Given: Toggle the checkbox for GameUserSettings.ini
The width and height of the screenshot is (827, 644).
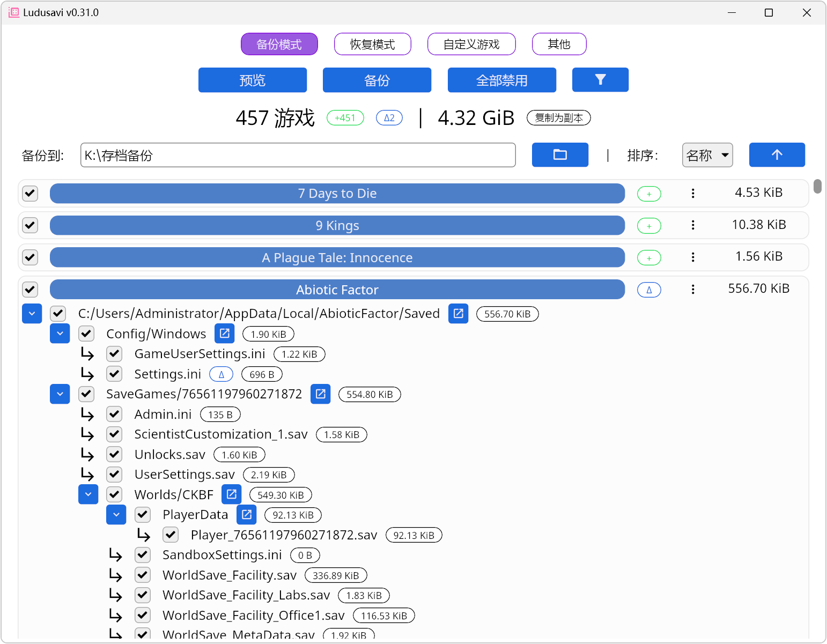Looking at the screenshot, I should click(114, 354).
